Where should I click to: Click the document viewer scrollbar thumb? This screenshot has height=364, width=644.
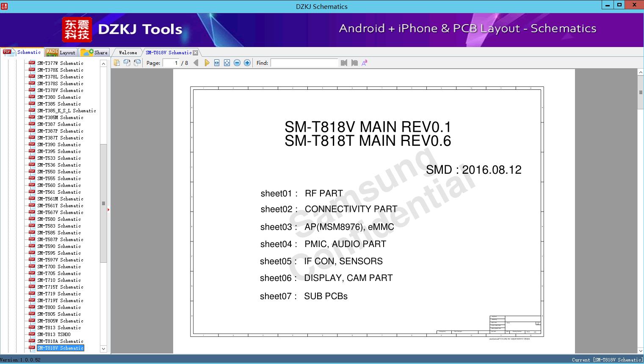[x=641, y=92]
